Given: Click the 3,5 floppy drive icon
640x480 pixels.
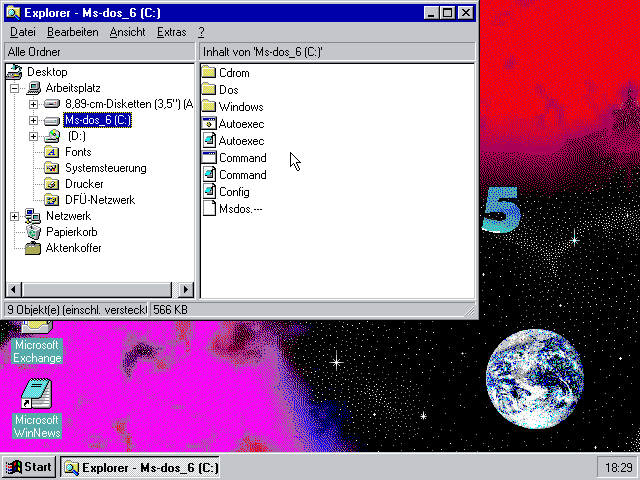Looking at the screenshot, I should 52,104.
